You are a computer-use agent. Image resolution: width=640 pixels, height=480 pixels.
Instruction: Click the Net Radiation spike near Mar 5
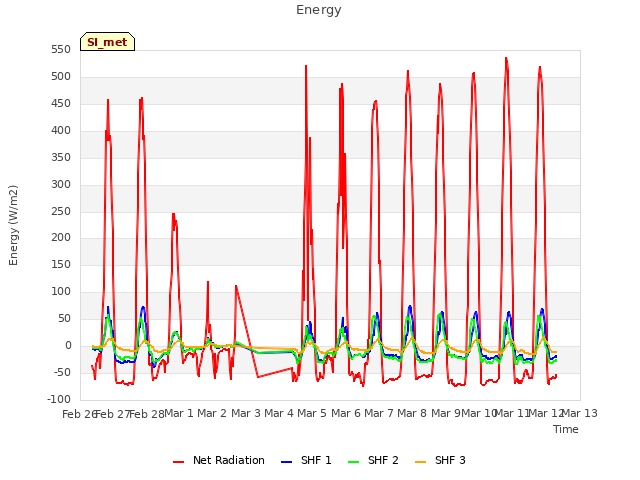point(306,66)
